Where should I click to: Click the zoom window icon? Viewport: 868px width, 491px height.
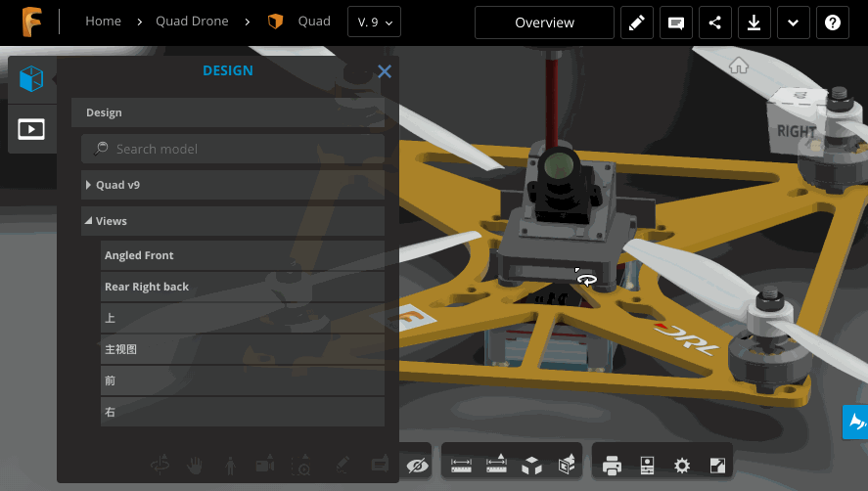pos(301,465)
